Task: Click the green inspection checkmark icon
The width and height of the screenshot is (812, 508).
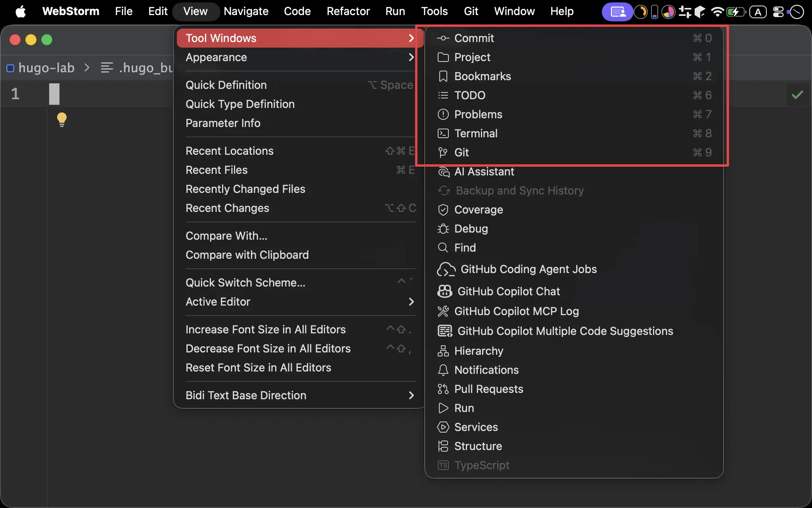Action: (x=797, y=94)
